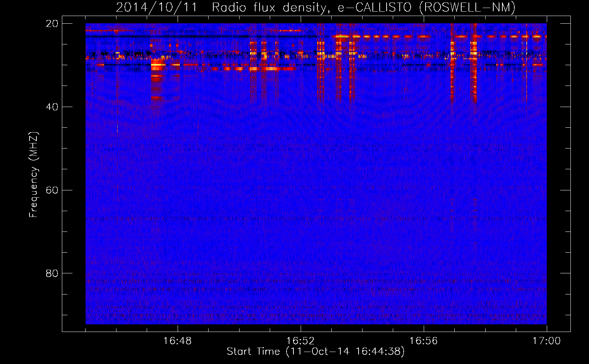Viewport: 589px width, 364px height.
Task: Click the plot title with the date 2014/10/11
Action: [316, 7]
